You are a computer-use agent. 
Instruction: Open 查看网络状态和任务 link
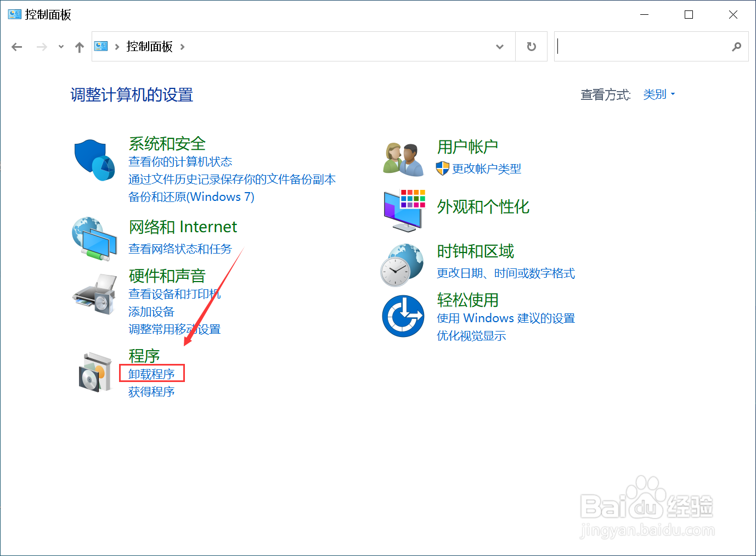[x=180, y=249]
